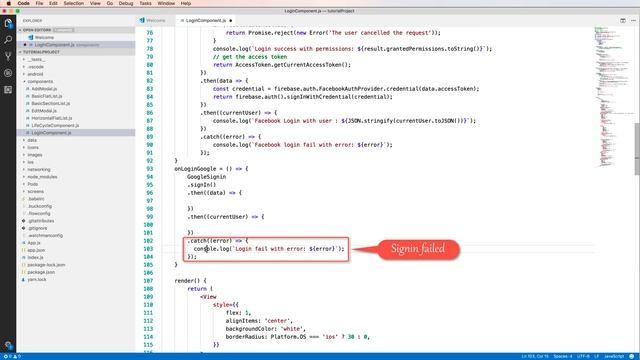This screenshot has height=360, width=640.
Task: Open the Code application menu
Action: [23, 3]
